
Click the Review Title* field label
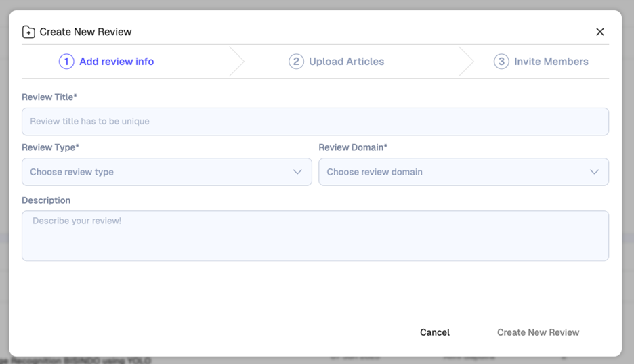pyautogui.click(x=49, y=97)
